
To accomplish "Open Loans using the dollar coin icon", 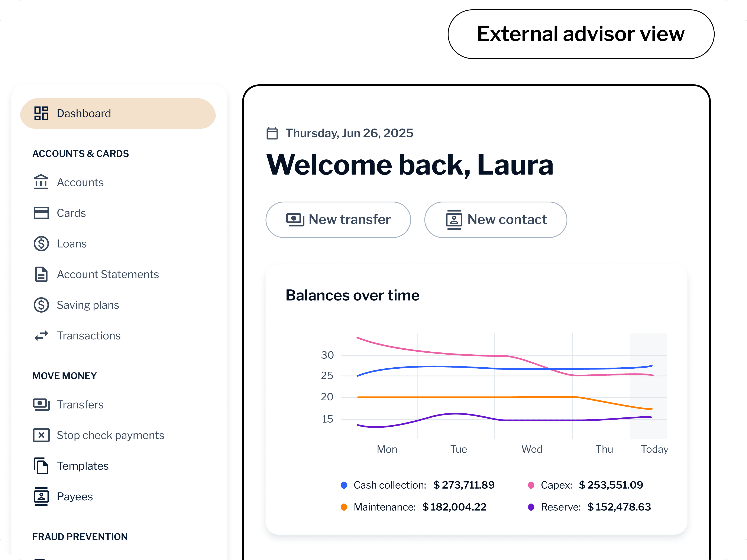I will [41, 244].
